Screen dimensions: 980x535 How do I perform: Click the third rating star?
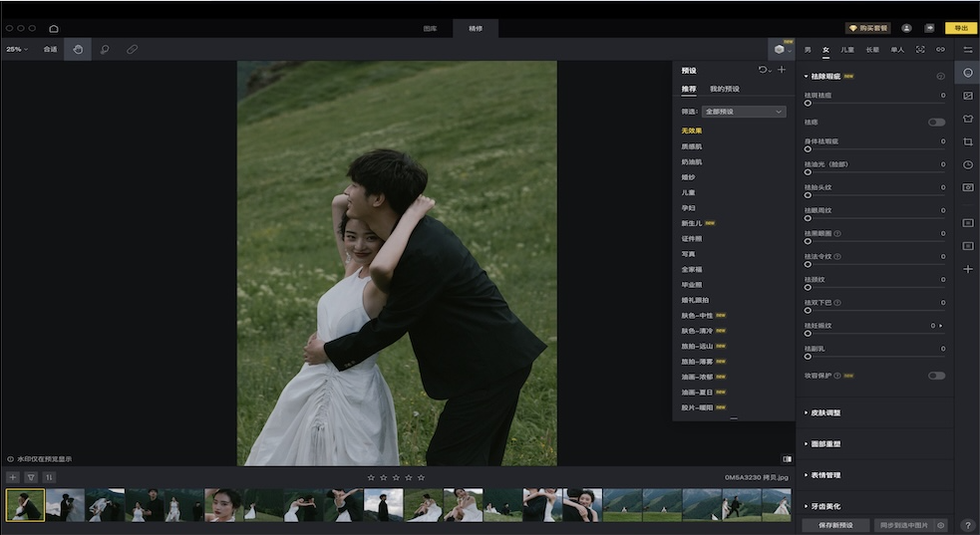tap(396, 477)
